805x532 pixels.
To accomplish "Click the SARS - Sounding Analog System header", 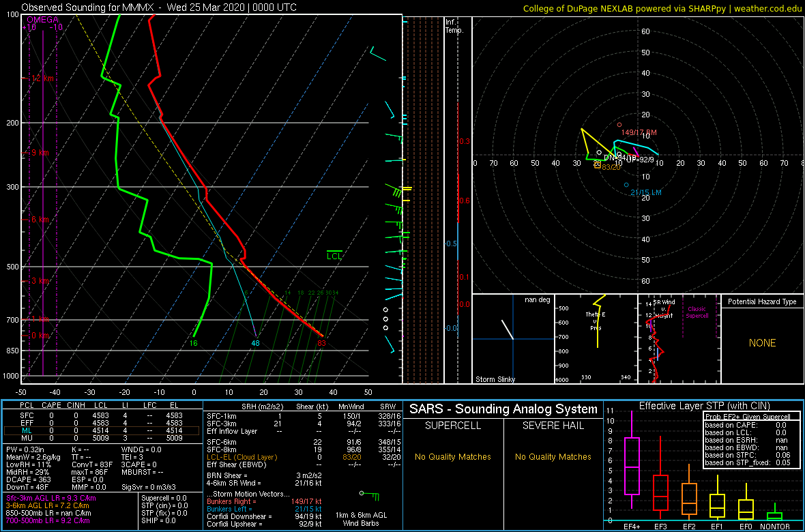I will pyautogui.click(x=503, y=409).
